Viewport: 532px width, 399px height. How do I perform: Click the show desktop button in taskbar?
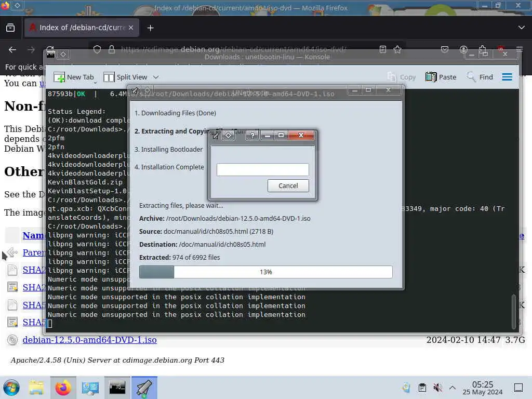518,388
